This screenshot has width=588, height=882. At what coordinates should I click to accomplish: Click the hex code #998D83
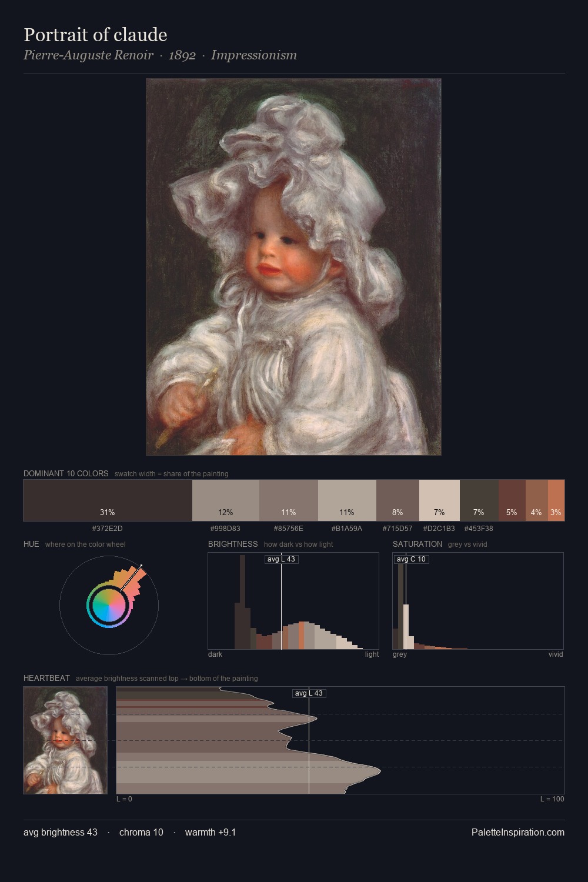226,529
